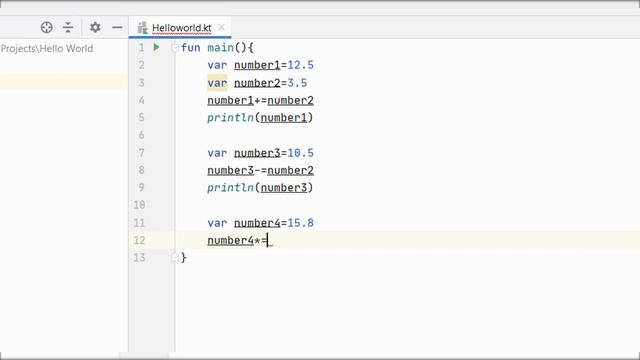Click the 'var' keyword on line 2

tap(217, 65)
